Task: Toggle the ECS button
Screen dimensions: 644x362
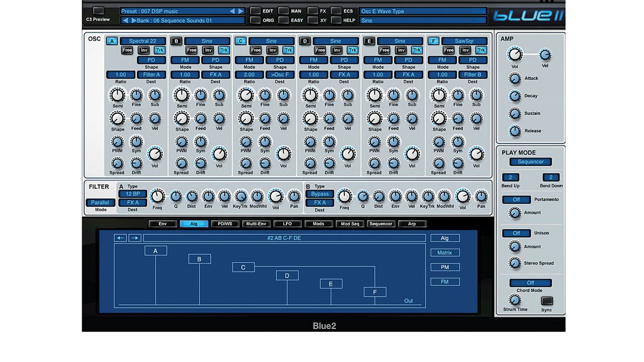Action: (336, 11)
